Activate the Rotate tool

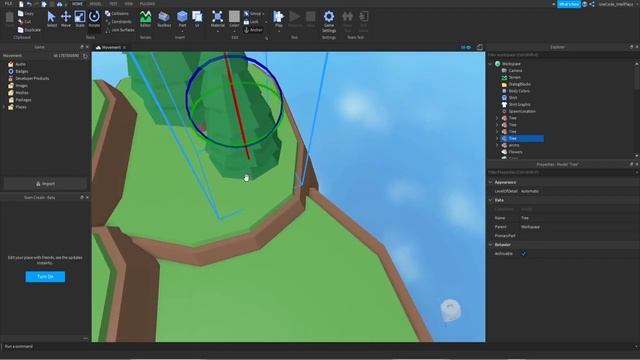tap(94, 19)
